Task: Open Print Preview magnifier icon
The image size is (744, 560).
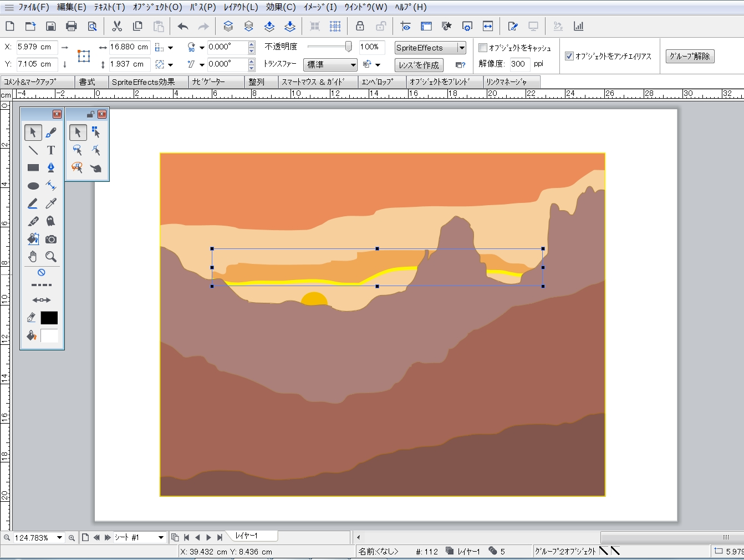Action: click(92, 26)
